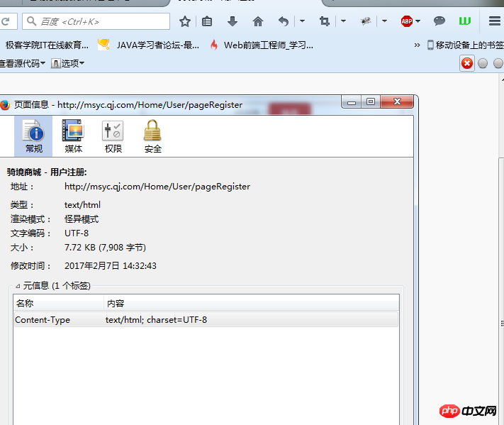Click the red X error icon
This screenshot has width=504, height=425.
coord(467,63)
